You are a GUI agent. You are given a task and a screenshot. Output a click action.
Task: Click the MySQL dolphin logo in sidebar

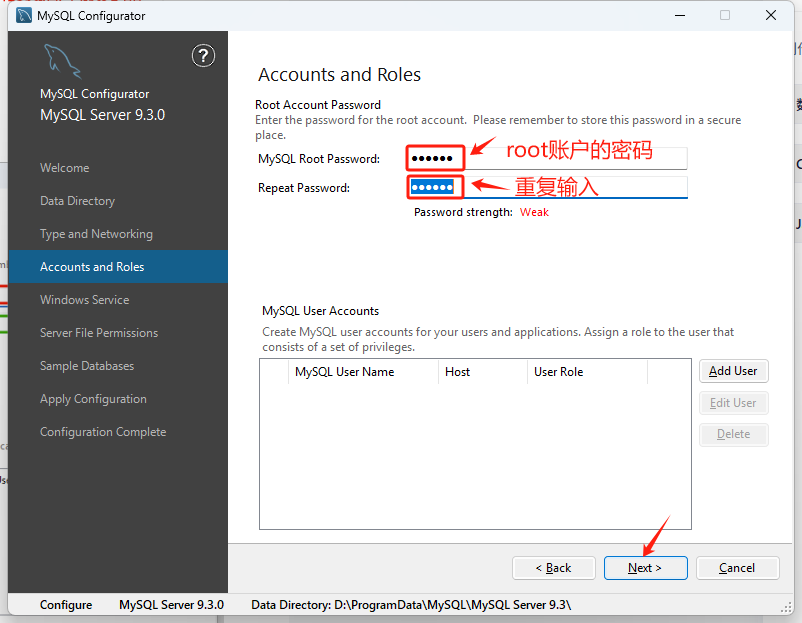62,61
